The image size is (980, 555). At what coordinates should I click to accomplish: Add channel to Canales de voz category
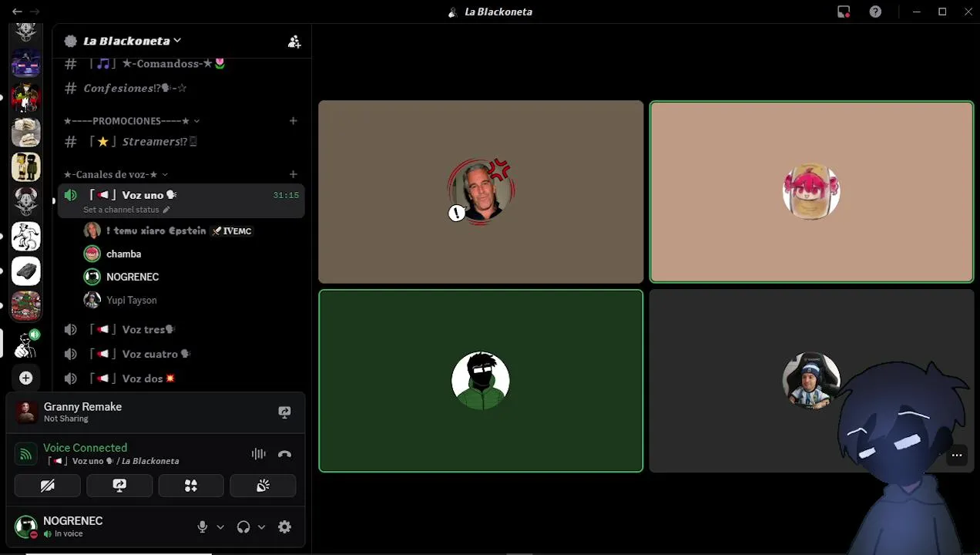point(293,175)
